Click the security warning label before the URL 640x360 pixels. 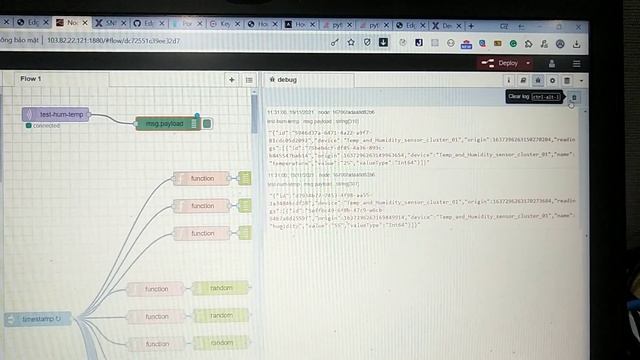pos(19,40)
